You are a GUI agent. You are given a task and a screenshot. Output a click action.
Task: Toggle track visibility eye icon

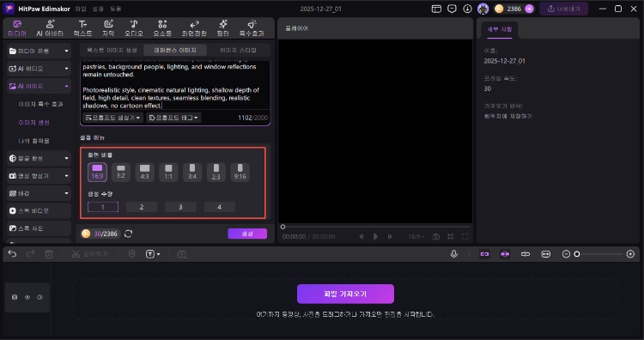pyautogui.click(x=27, y=297)
